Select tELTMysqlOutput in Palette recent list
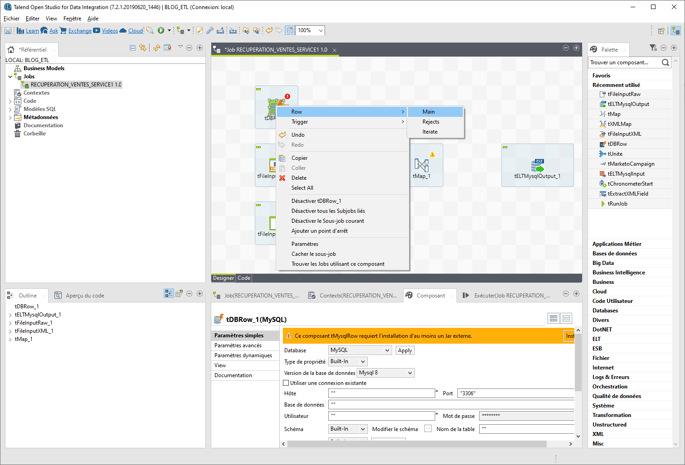Image resolution: width=685 pixels, height=465 pixels. pos(628,104)
